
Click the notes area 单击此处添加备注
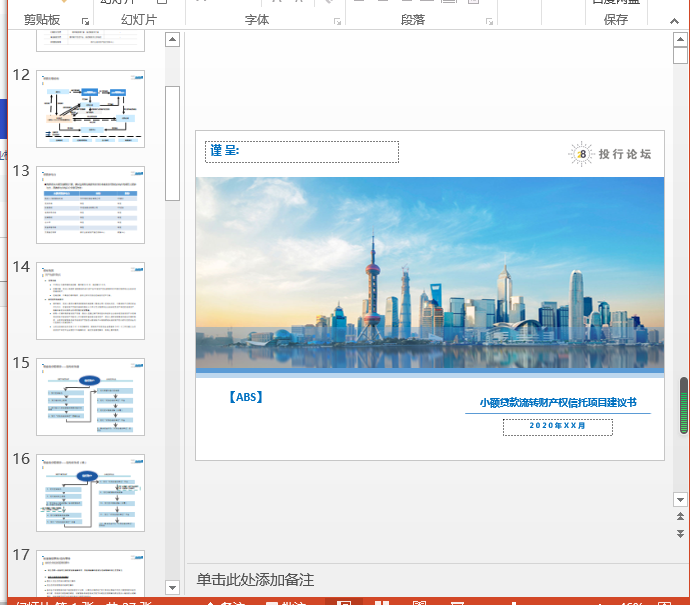pos(255,580)
